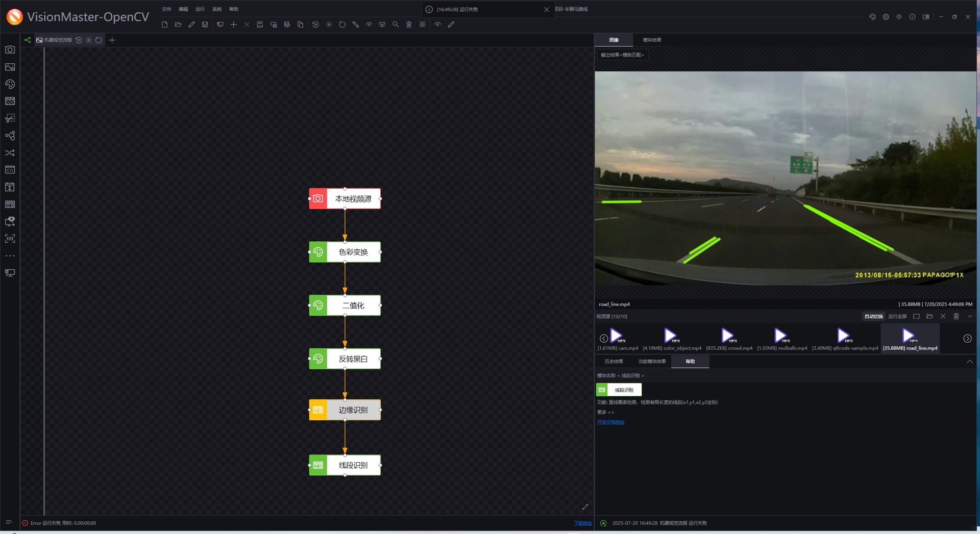Collapse the bottom help panel chevron
The image size is (980, 534).
tap(969, 362)
